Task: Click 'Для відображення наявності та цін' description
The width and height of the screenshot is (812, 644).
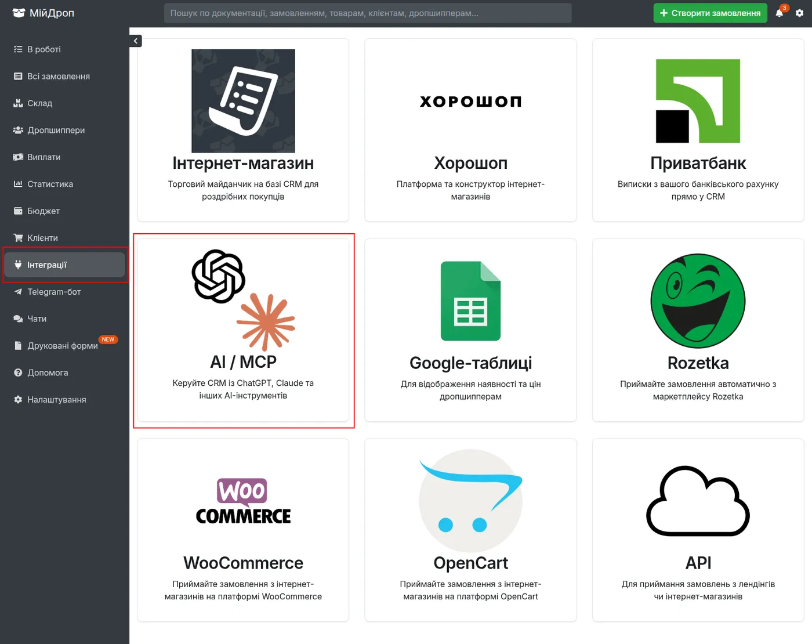Action: coord(470,390)
